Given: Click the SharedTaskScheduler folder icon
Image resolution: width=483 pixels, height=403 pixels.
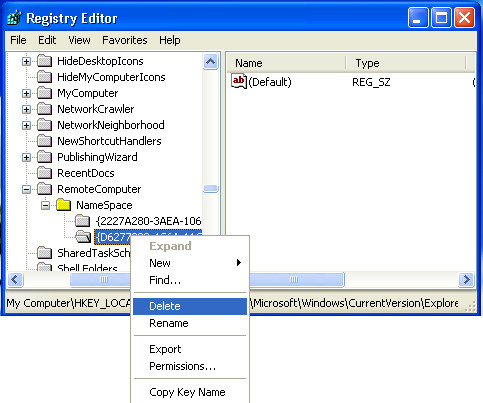Looking at the screenshot, I should [44, 253].
